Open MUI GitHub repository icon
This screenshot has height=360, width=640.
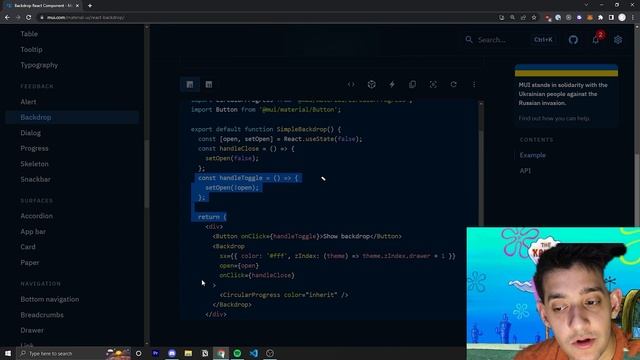[573, 40]
